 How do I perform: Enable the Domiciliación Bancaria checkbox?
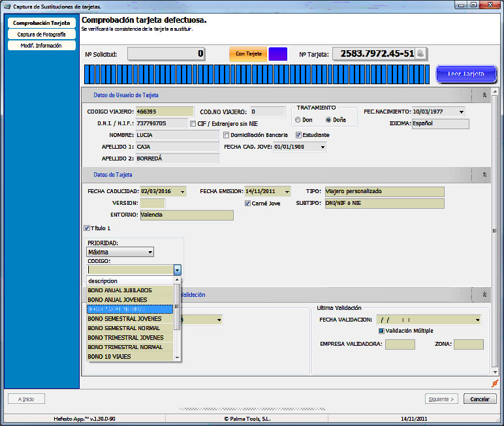click(x=226, y=135)
